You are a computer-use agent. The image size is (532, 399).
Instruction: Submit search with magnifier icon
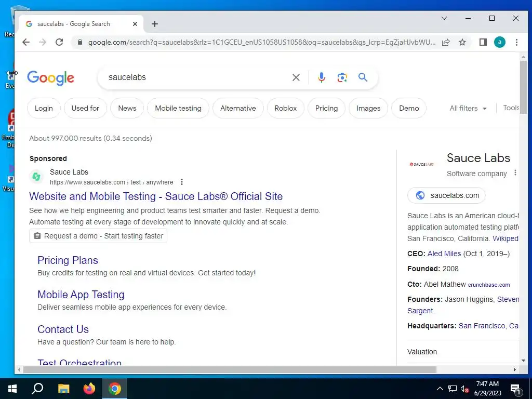(x=363, y=77)
